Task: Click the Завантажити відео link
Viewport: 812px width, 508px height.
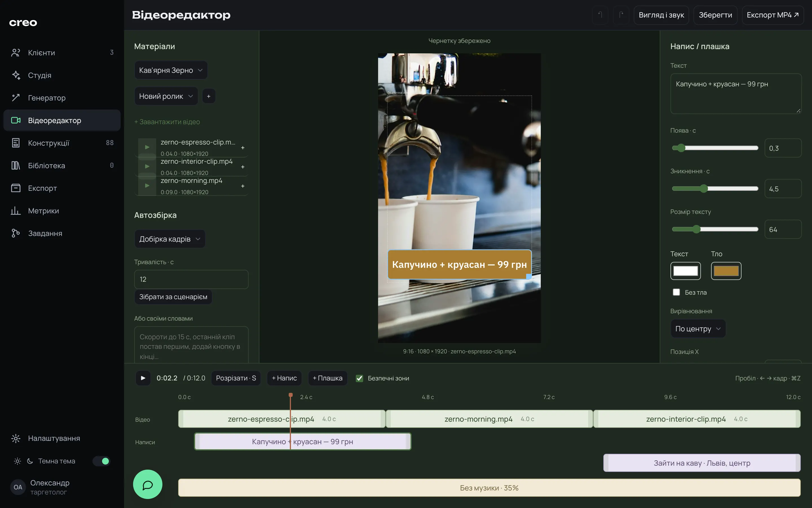Action: (167, 122)
